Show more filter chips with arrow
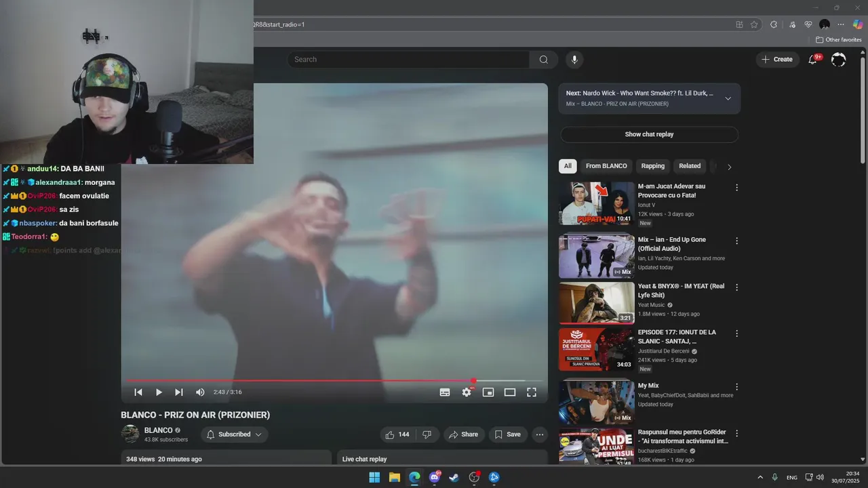This screenshot has height=488, width=868. click(729, 167)
